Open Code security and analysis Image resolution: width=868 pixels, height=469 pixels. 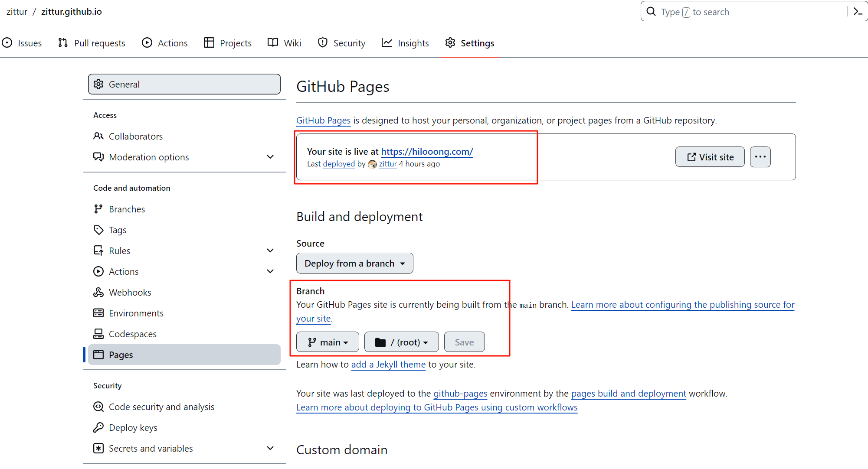tap(184, 407)
